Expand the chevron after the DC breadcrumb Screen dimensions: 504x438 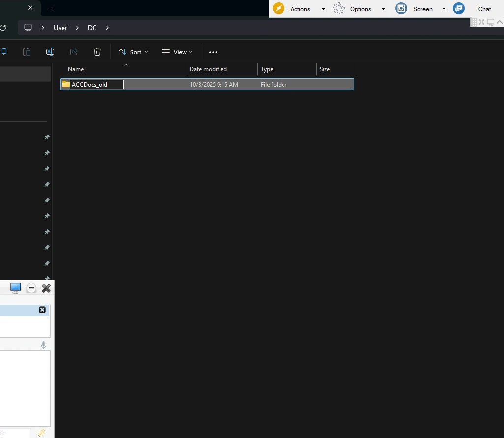click(107, 28)
